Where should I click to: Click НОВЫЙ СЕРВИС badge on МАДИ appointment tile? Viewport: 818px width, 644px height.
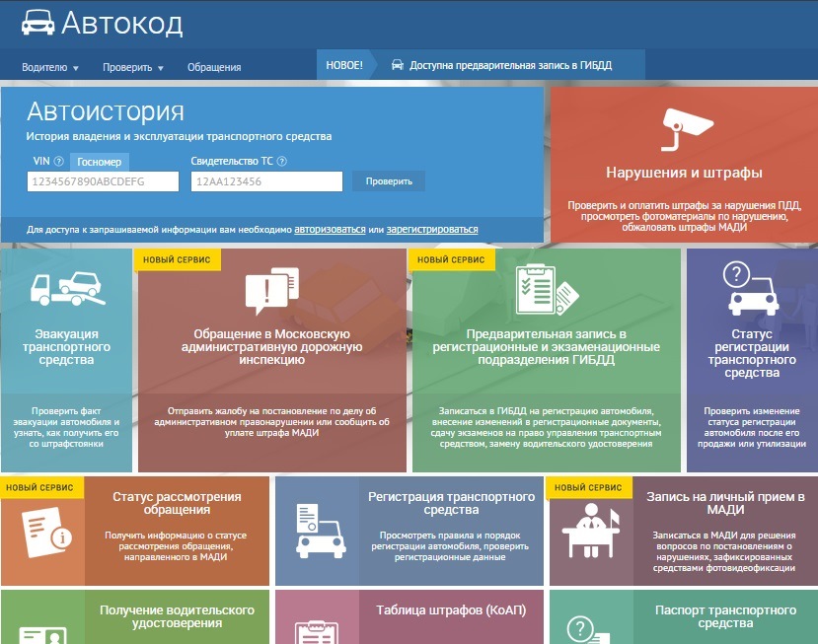coord(588,487)
